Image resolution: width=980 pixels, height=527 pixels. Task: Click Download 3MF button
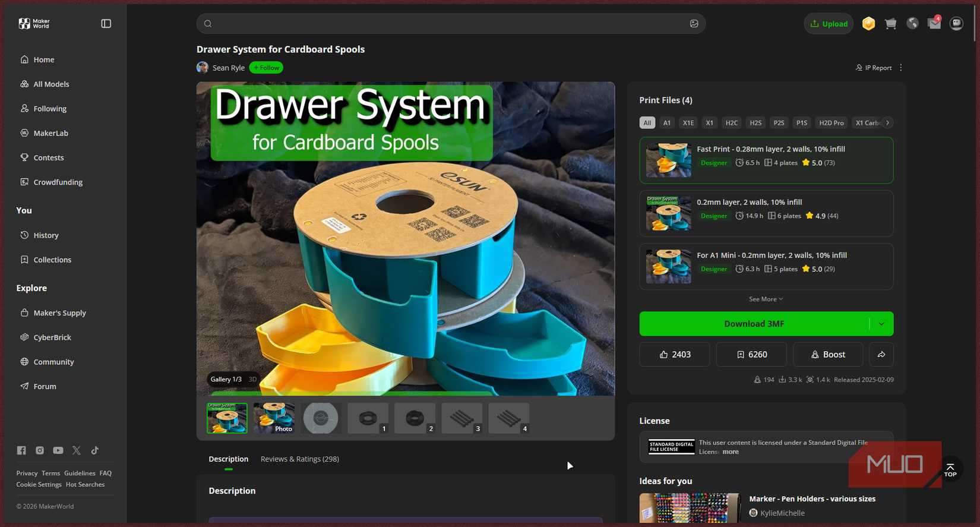coord(754,324)
